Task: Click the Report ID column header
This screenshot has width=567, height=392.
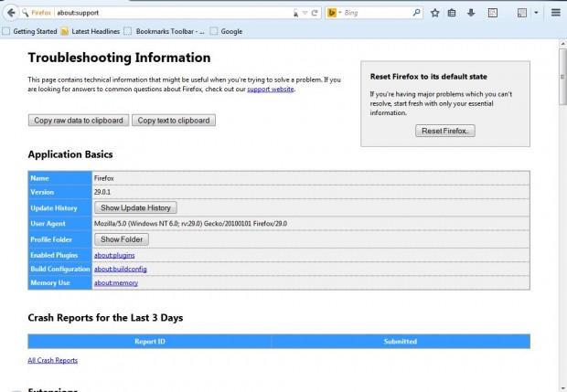Action: pyautogui.click(x=150, y=342)
